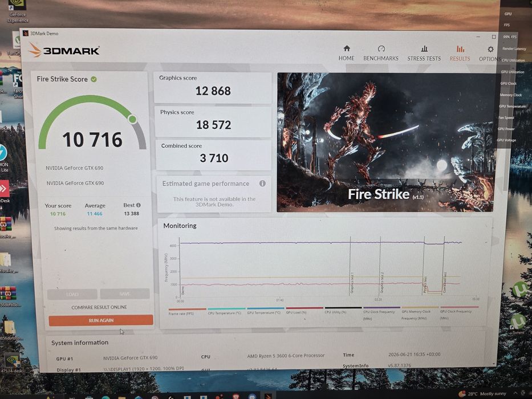The height and width of the screenshot is (399, 532).
Task: Click the SystemInfo version v5.87.1376
Action: point(399,365)
